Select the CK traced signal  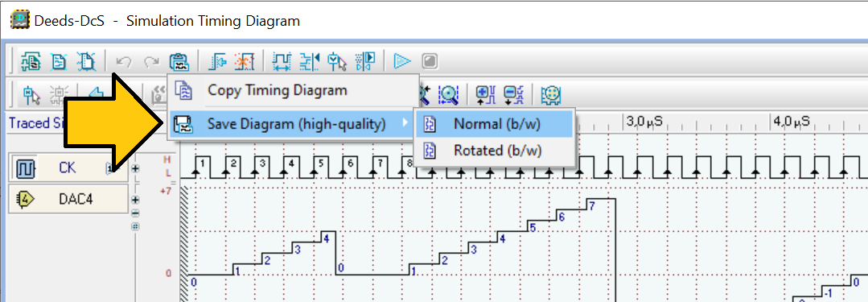pos(68,168)
